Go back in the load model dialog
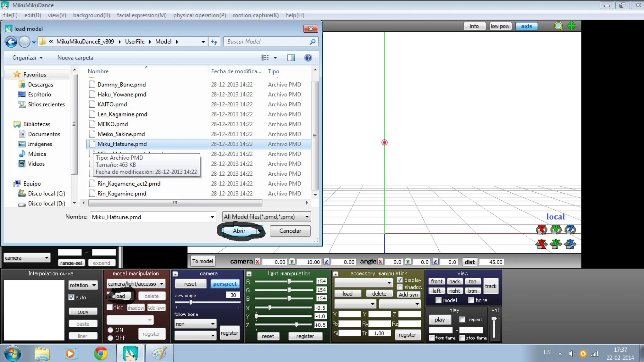Screen dimensions: 644x362 (x=11, y=42)
